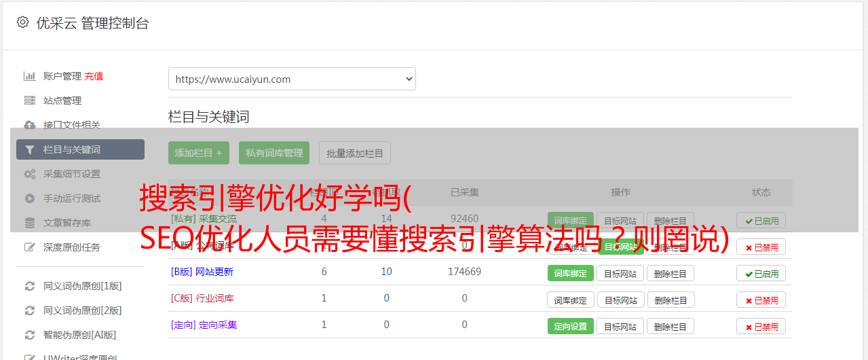This screenshot has height=360, width=868.
Task: Click the refresh icon for 同义词伪原创[2版]
Action: tap(30, 310)
